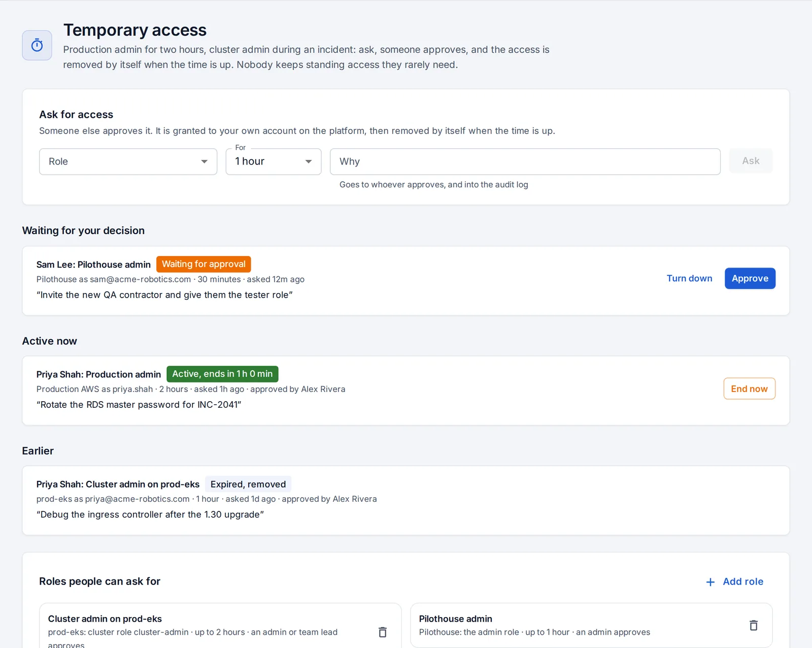Select Priya Shah: Production admin title
Viewport: 812px width, 648px height.
click(x=98, y=374)
